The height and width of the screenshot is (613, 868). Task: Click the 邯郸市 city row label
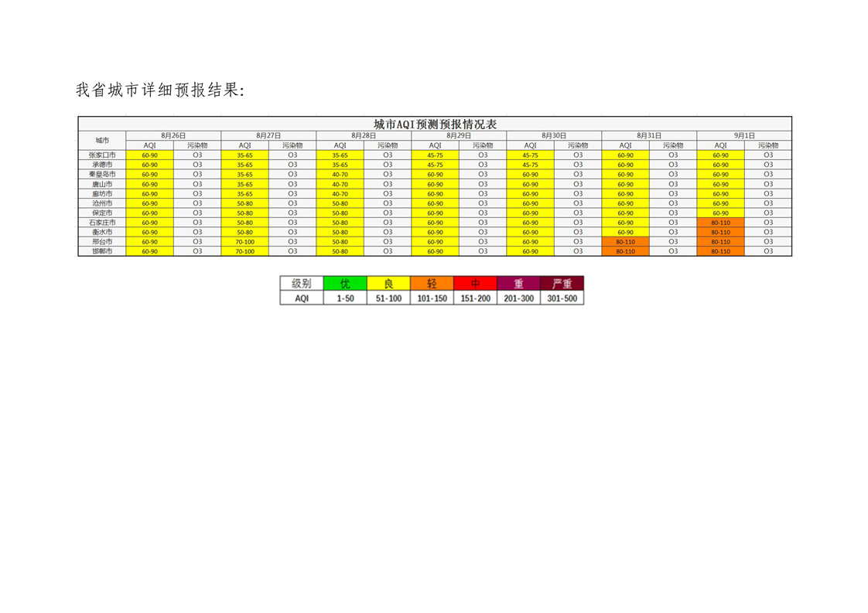(x=102, y=251)
